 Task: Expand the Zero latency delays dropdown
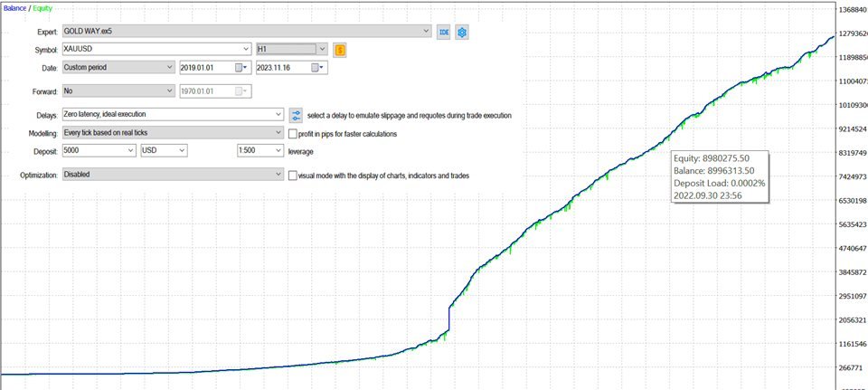(278, 115)
